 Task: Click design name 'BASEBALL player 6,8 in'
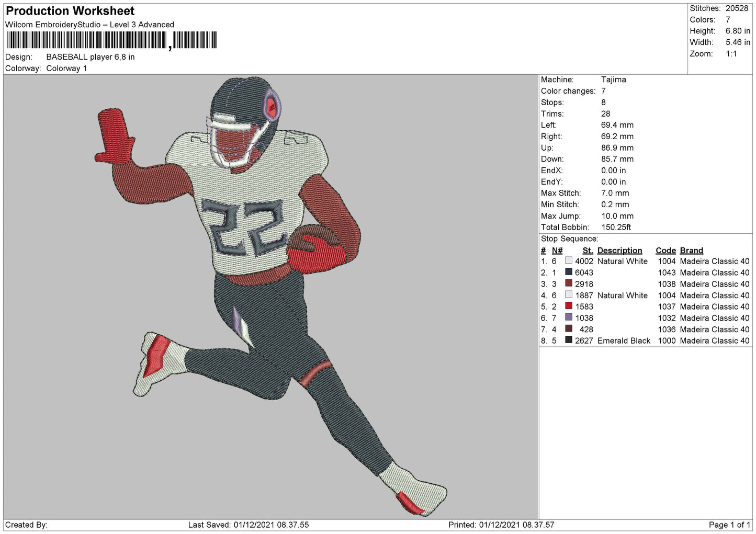[91, 57]
